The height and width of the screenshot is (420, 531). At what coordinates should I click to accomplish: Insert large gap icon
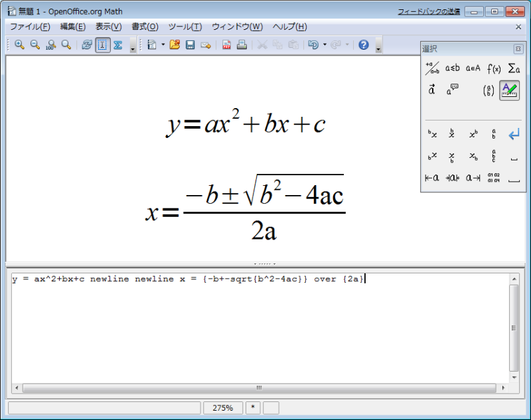coord(514,180)
